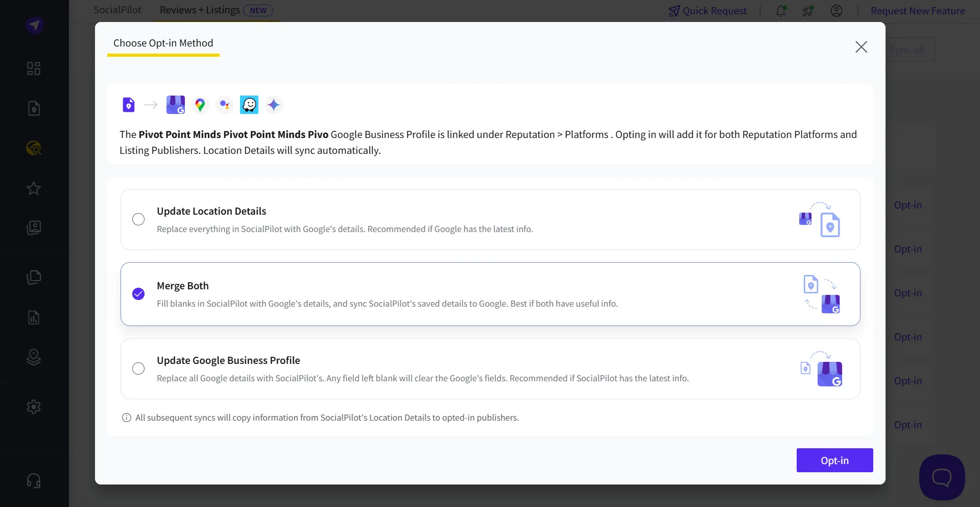
Task: Click the Sync-all button behind the dialog
Action: tap(907, 50)
